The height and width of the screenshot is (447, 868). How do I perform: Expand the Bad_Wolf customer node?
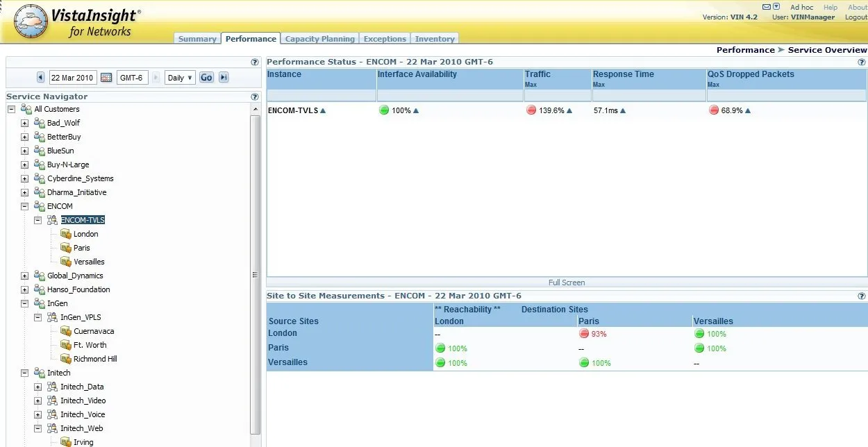coord(24,123)
